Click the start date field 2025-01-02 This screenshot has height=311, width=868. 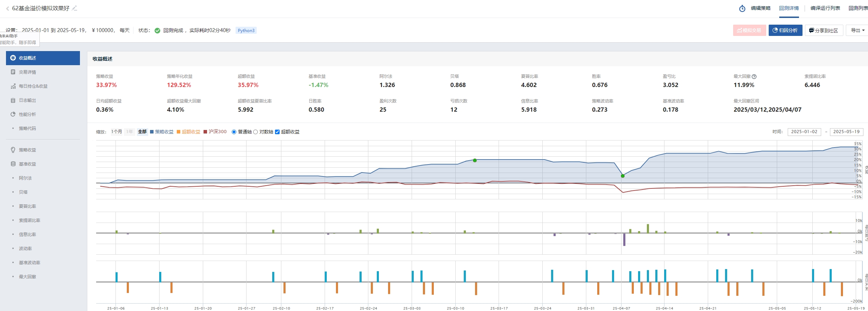804,132
